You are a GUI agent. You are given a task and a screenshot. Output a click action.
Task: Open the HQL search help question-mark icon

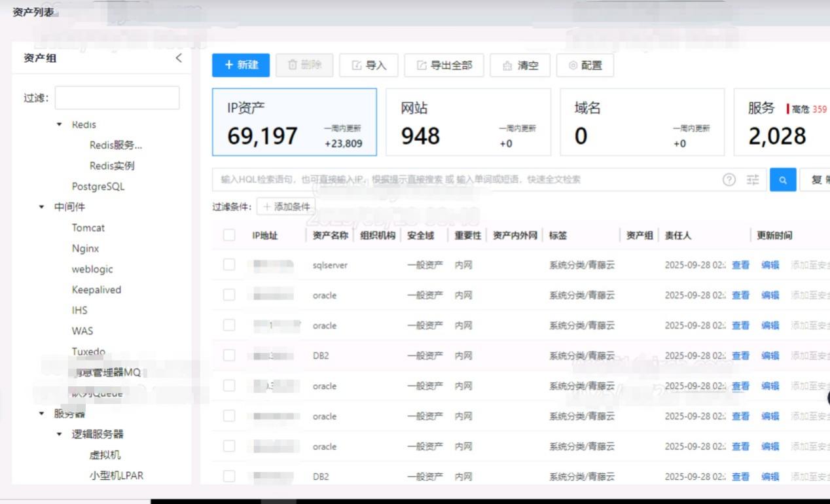pyautogui.click(x=729, y=180)
